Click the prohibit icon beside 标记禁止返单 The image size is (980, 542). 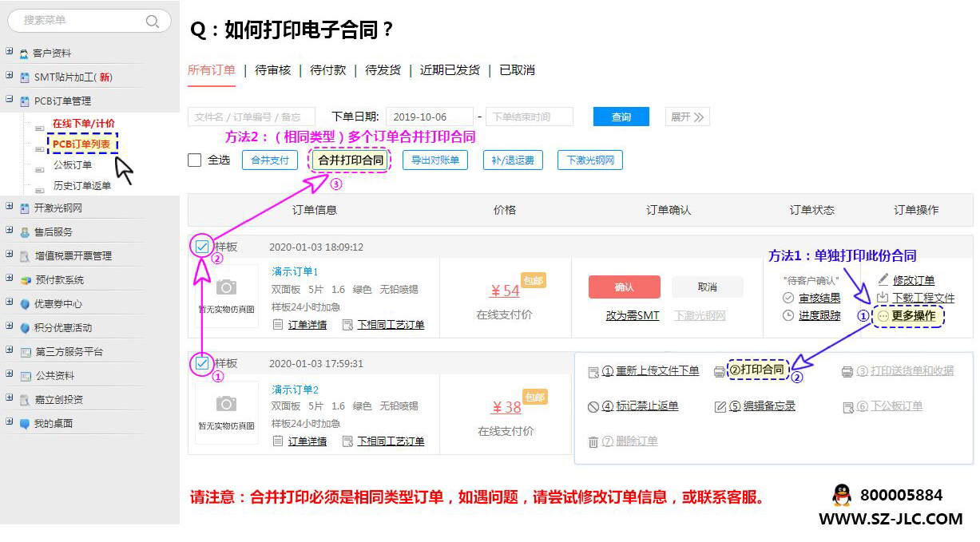tap(593, 406)
